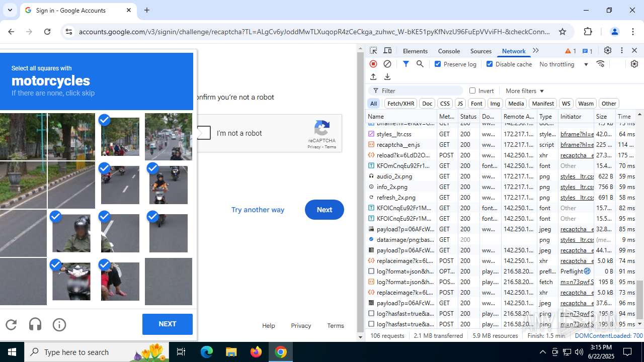Image resolution: width=644 pixels, height=362 pixels.
Task: Click Try another way link
Action: point(258,210)
